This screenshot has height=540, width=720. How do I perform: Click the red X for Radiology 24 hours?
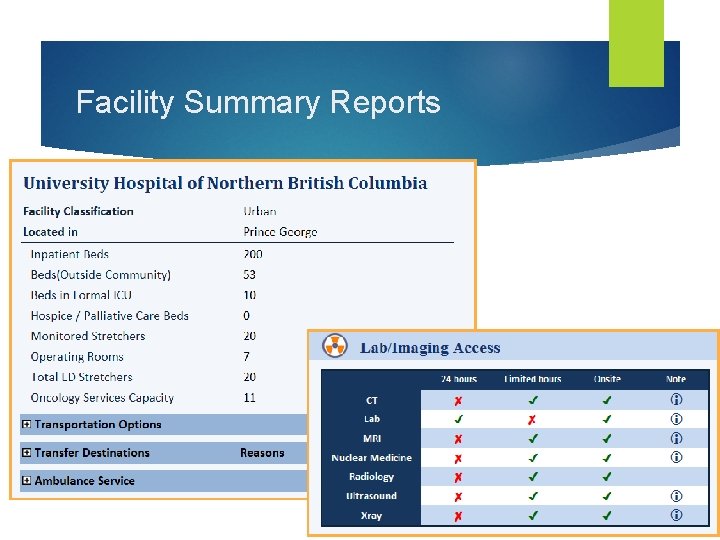[x=458, y=478]
